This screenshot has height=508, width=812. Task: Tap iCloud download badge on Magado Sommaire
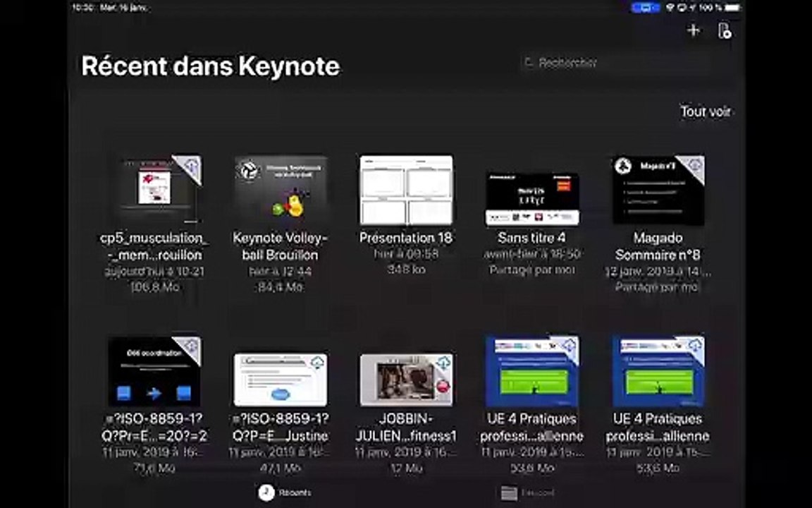click(694, 166)
